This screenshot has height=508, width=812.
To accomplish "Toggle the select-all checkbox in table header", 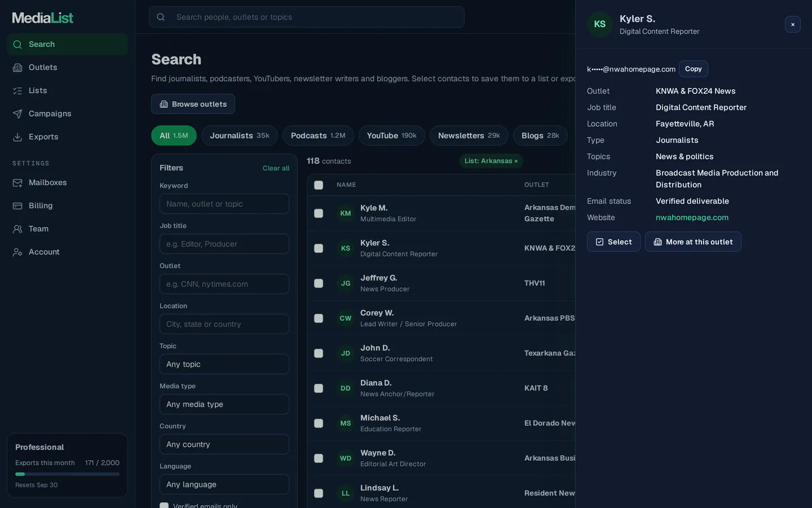I will click(x=319, y=185).
